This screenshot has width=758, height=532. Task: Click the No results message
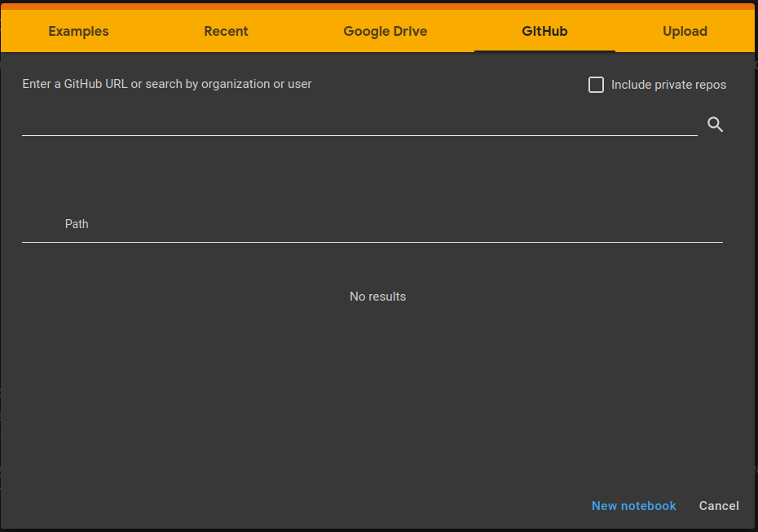[x=377, y=297]
